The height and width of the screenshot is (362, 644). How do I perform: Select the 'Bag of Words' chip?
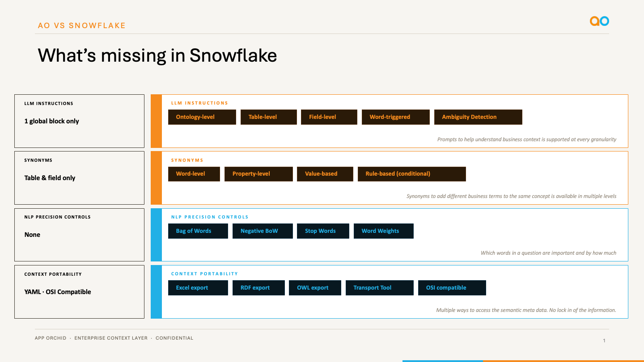198,231
